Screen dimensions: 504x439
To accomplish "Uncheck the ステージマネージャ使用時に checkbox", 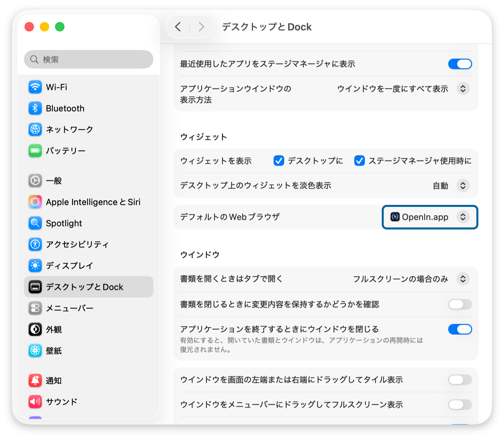I will (360, 161).
